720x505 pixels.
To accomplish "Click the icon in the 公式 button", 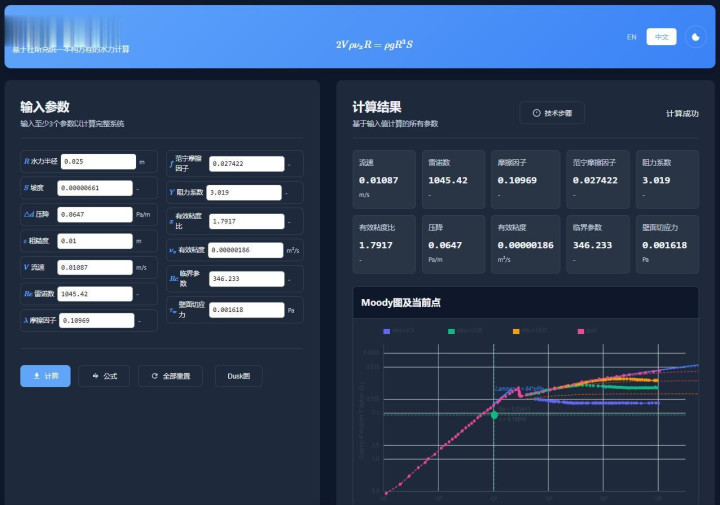I will click(96, 376).
